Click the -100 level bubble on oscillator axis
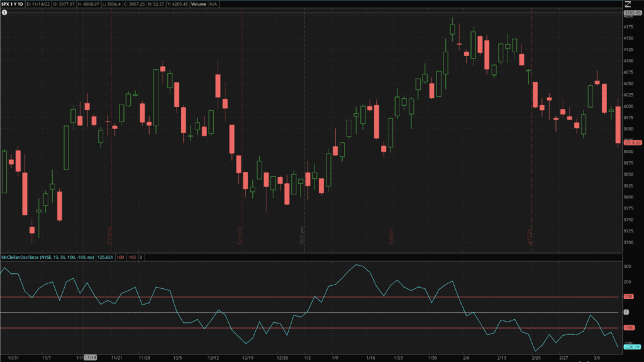Screen dimensions: 644x362 tap(629, 328)
